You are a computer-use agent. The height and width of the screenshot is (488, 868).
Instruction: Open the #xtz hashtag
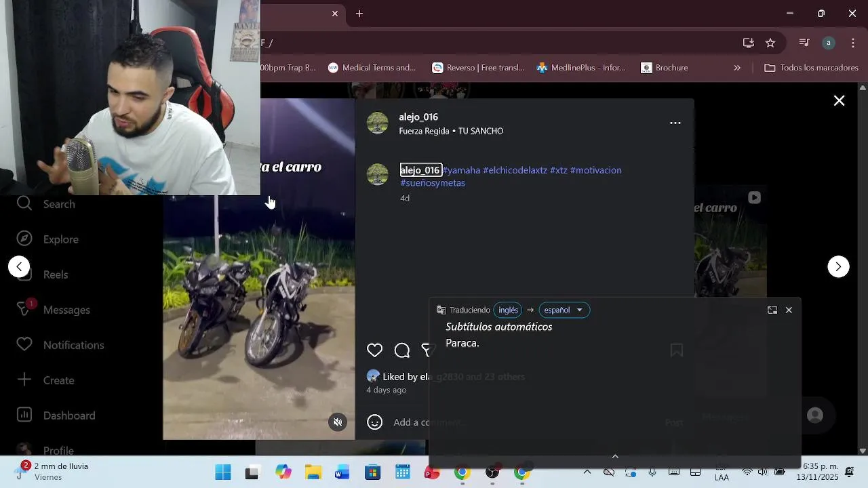(x=559, y=170)
